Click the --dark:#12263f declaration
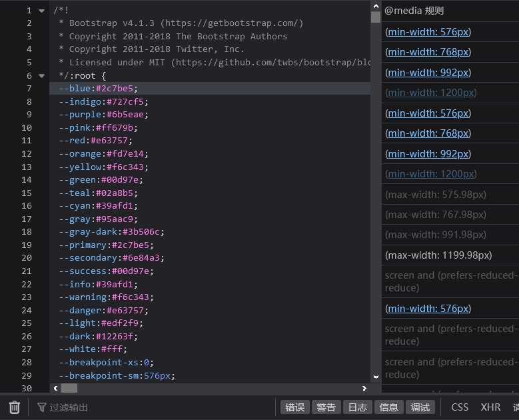Viewport: 519px width, 420px height. [99, 337]
